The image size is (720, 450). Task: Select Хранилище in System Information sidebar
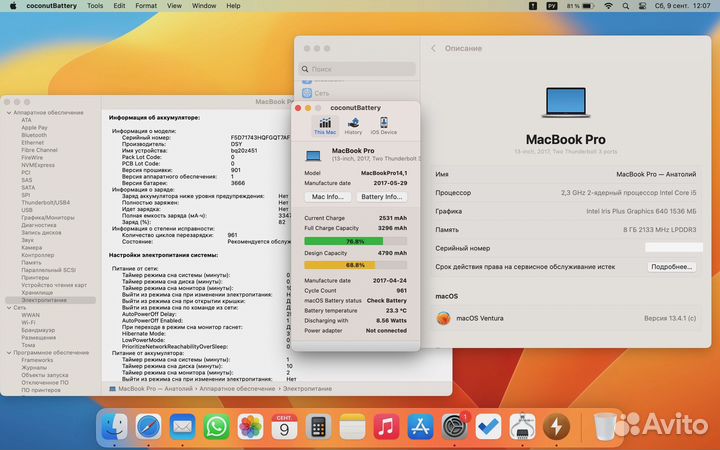[x=37, y=292]
